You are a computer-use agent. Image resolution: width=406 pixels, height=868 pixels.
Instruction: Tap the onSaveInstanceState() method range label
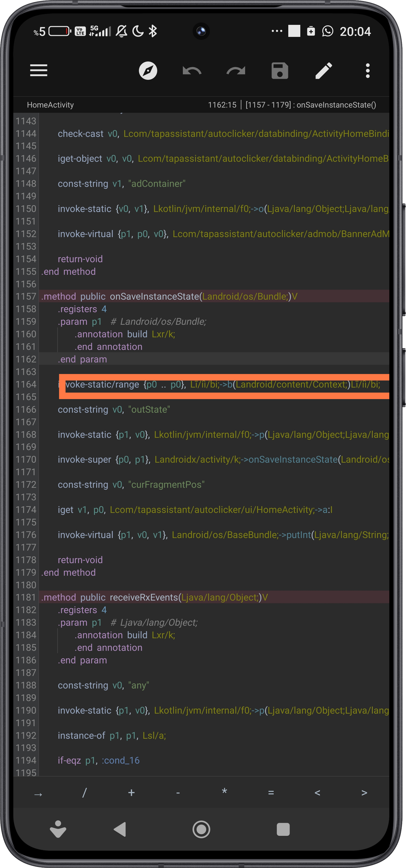click(x=310, y=105)
